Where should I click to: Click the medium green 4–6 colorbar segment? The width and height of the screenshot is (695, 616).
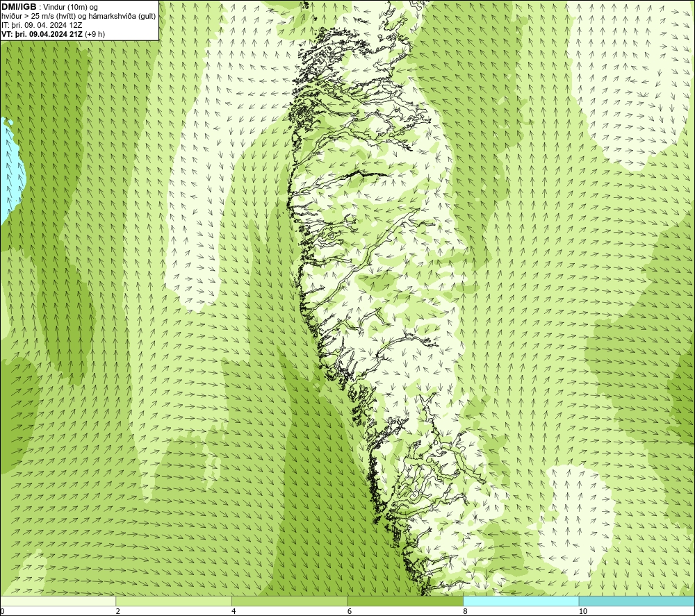289,601
